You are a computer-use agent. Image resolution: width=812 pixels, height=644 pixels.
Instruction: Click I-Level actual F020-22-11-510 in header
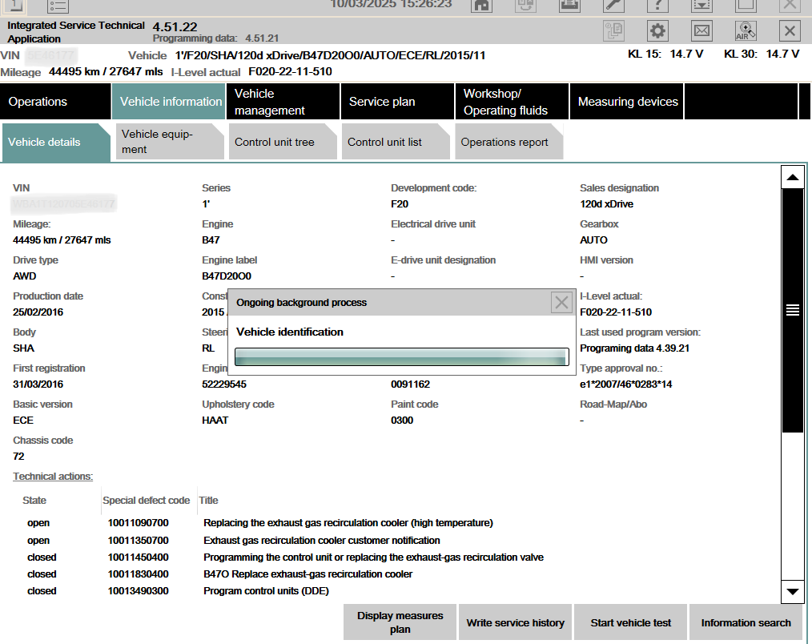290,71
